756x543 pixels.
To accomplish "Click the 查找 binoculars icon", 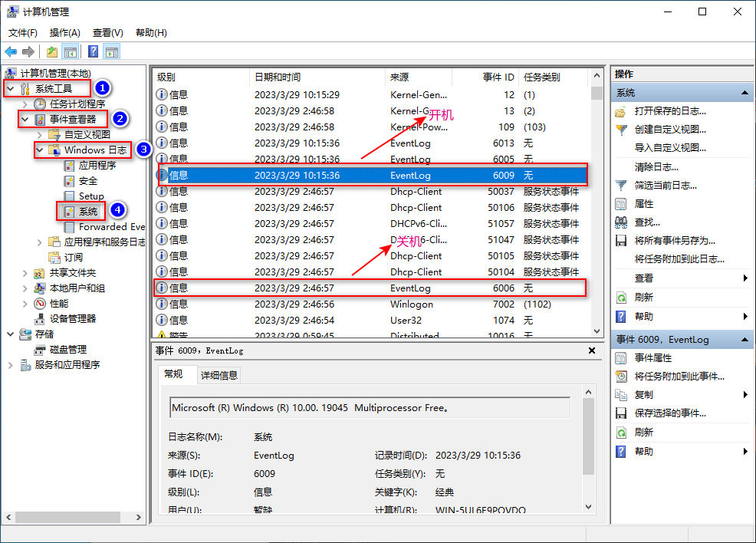I will 621,222.
